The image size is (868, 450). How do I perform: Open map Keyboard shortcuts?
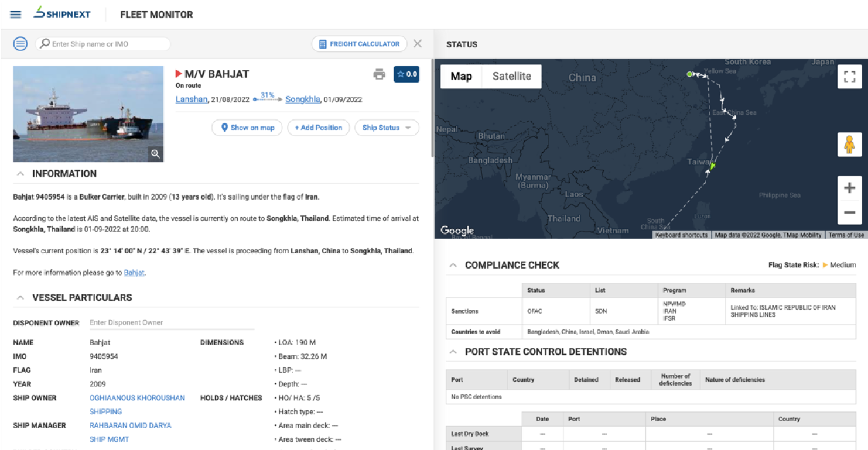tap(682, 235)
